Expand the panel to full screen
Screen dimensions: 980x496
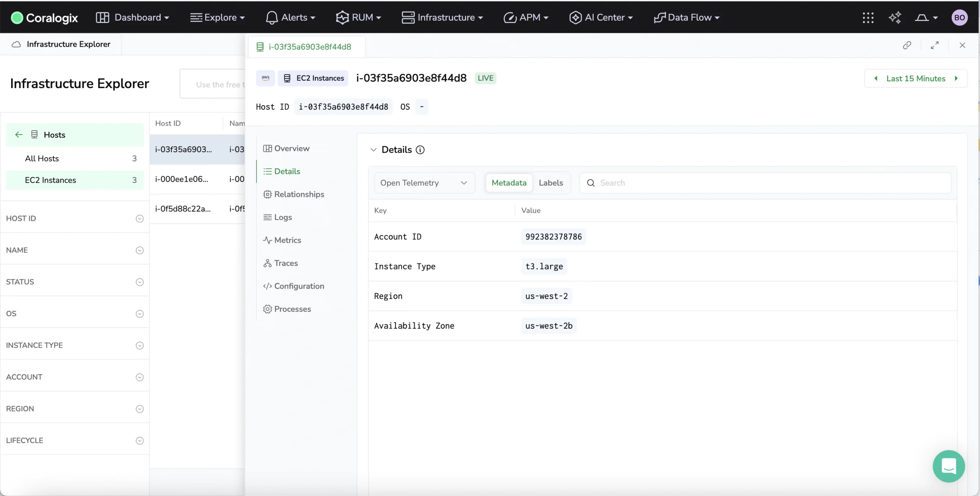click(934, 46)
